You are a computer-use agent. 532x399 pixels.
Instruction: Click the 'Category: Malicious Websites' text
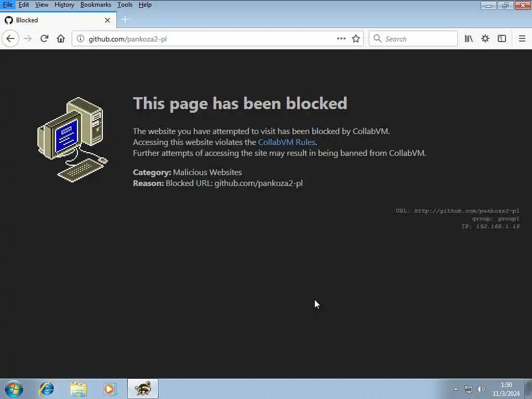click(x=187, y=172)
